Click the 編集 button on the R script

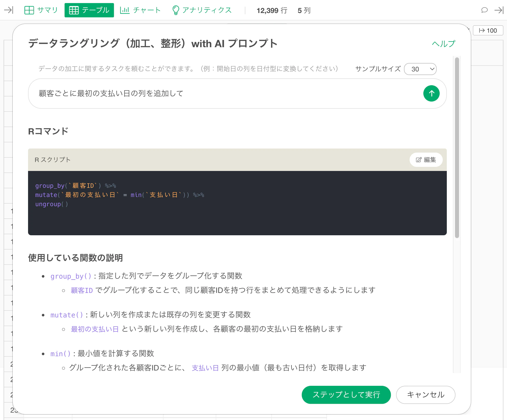[426, 160]
